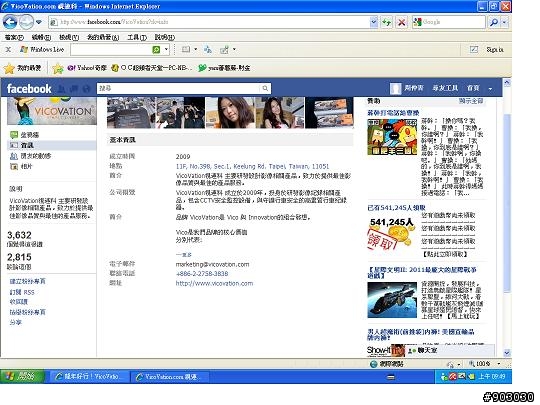Open the search provider dropdown arrow
This screenshot has height=405, width=540.
click(x=505, y=22)
